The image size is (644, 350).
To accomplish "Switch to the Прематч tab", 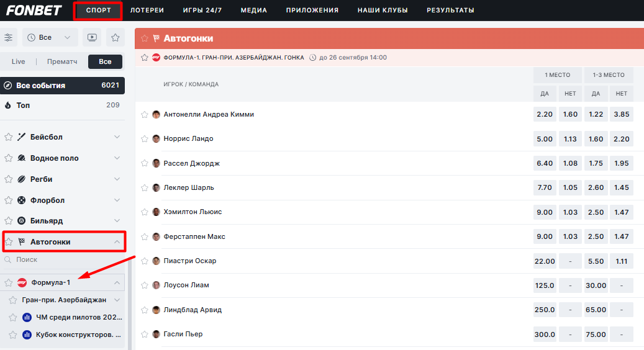I will coord(62,61).
